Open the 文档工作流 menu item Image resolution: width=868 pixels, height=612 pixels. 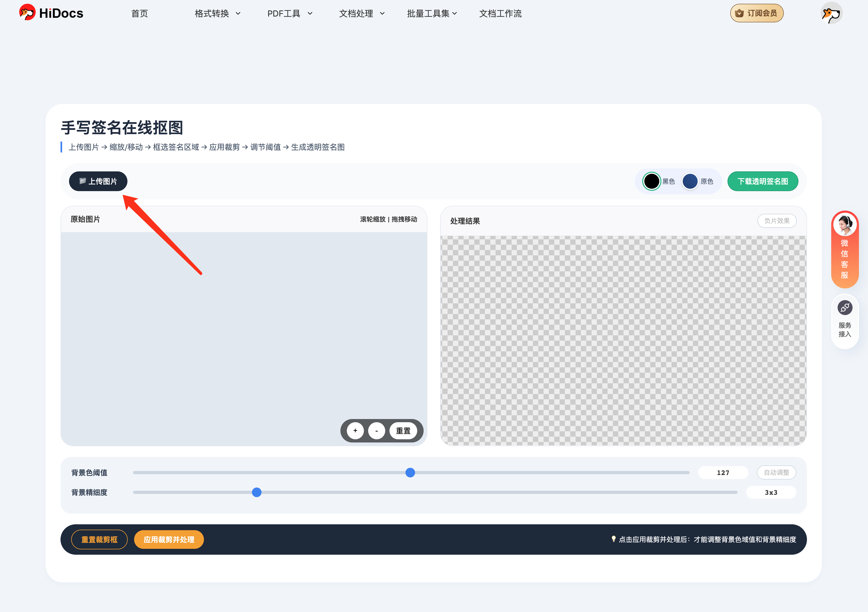point(500,14)
